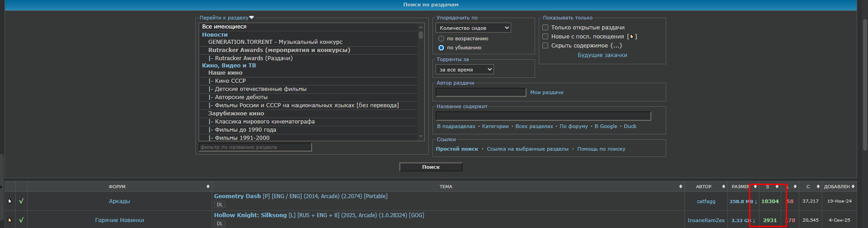Focus the Автор раздачи input field
The image size is (868, 228).
(x=481, y=92)
